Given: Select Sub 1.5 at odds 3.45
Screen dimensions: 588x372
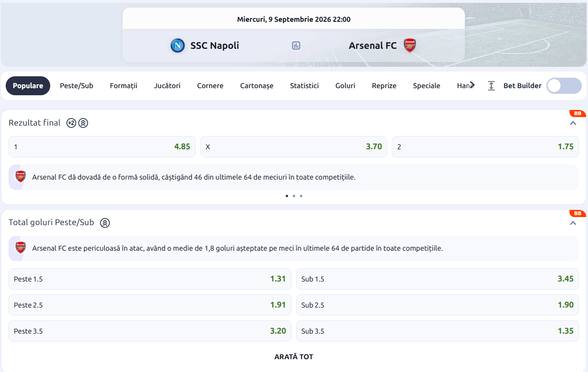Looking at the screenshot, I should (437, 279).
